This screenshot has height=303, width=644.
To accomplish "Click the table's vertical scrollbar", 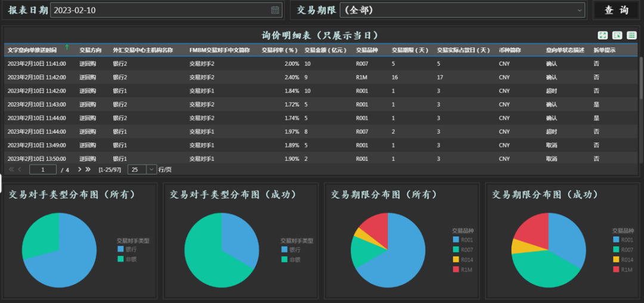I will [x=641, y=78].
